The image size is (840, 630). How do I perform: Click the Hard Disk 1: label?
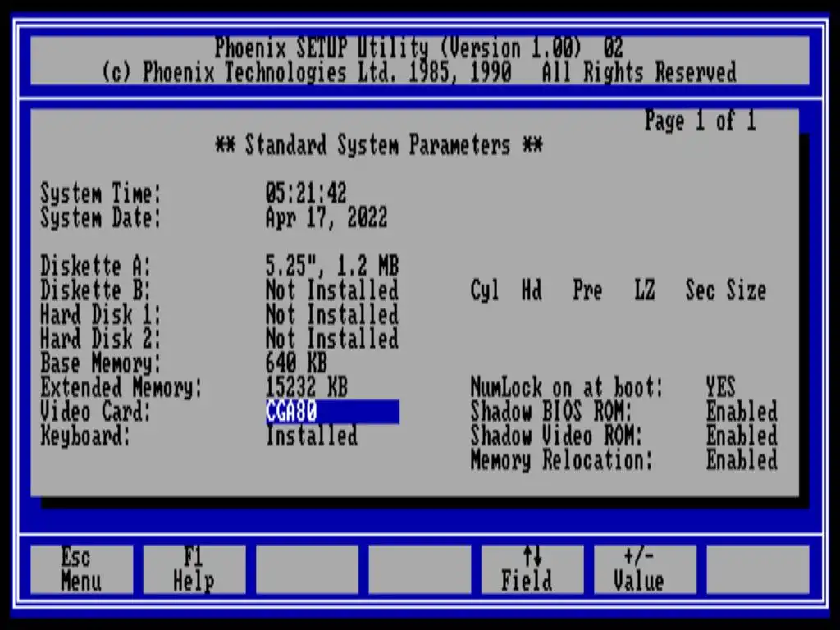click(101, 314)
